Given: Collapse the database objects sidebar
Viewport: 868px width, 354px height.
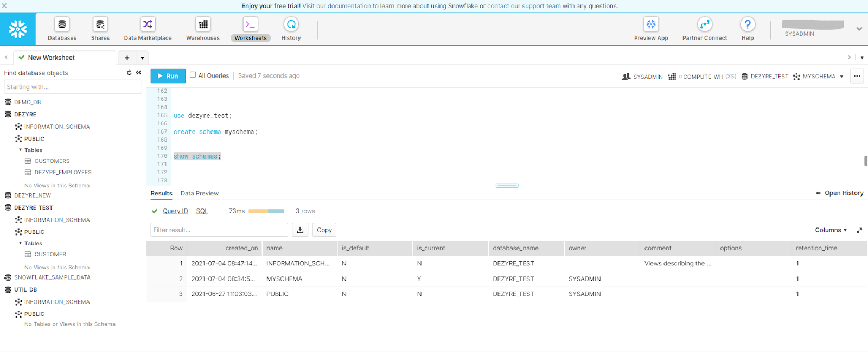Looking at the screenshot, I should tap(138, 73).
